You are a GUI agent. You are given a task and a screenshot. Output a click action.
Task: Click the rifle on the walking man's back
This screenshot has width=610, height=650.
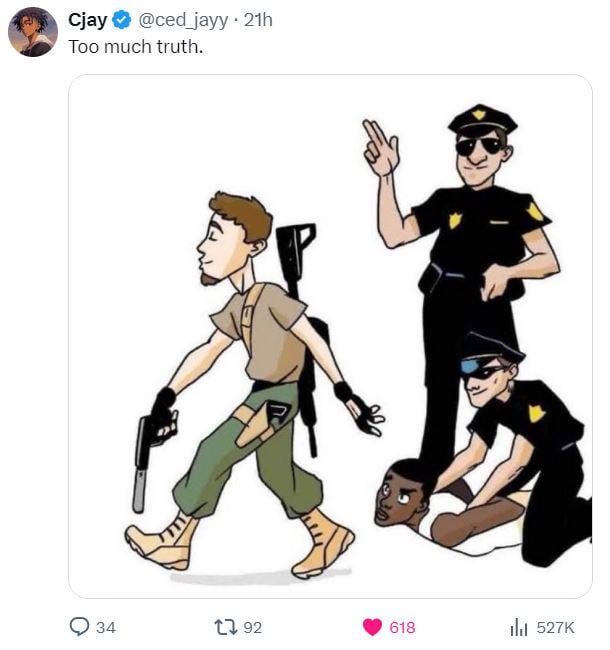coord(298,300)
